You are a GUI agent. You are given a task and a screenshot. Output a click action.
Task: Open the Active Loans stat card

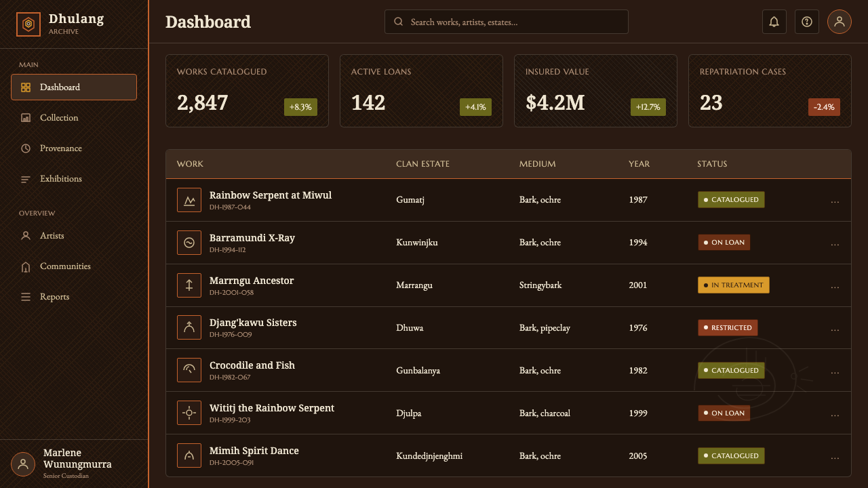point(421,91)
